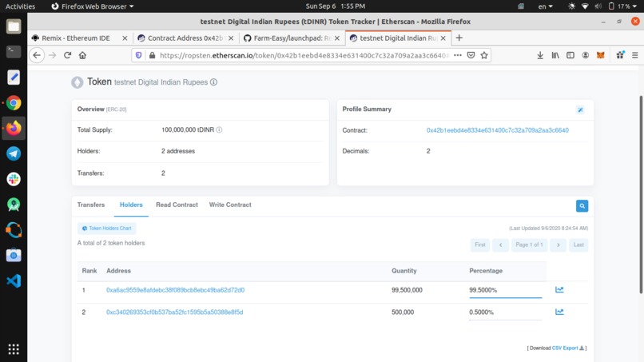Image resolution: width=644 pixels, height=362 pixels.
Task: Open Firefox hamburger menu
Action: [x=635, y=55]
